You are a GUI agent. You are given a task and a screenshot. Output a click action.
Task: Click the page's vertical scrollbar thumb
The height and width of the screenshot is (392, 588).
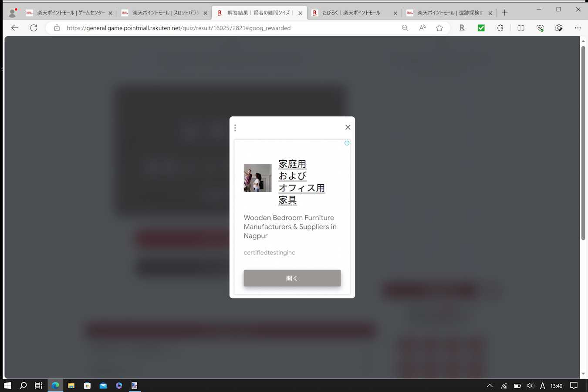click(x=583, y=143)
